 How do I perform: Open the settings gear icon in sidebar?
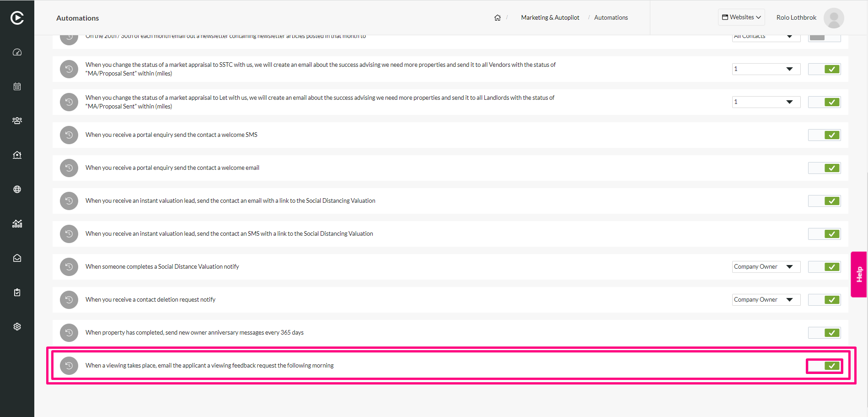tap(17, 327)
